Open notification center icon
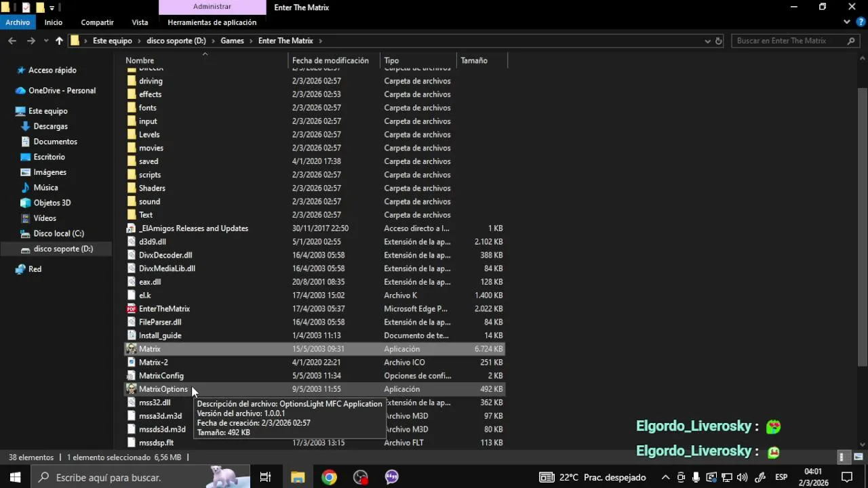868x488 pixels. [x=847, y=477]
